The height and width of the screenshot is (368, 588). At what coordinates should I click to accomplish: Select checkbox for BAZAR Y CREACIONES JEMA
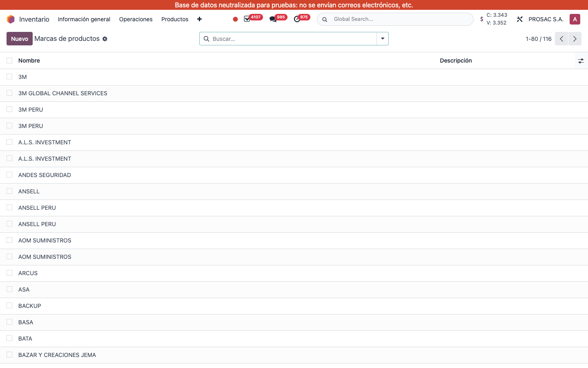(9, 355)
